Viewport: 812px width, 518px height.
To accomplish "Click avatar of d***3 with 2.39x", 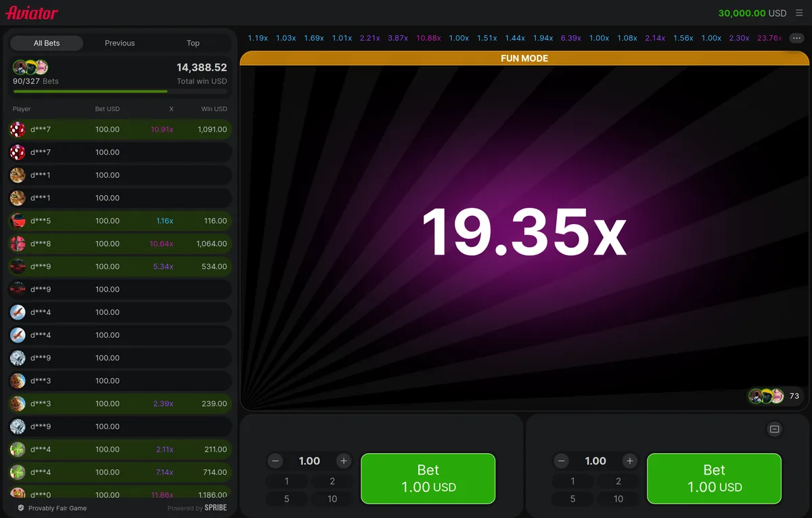I will point(18,404).
